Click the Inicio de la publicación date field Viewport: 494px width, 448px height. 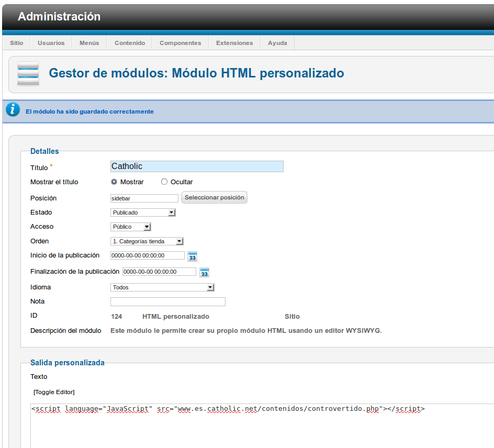pos(148,255)
